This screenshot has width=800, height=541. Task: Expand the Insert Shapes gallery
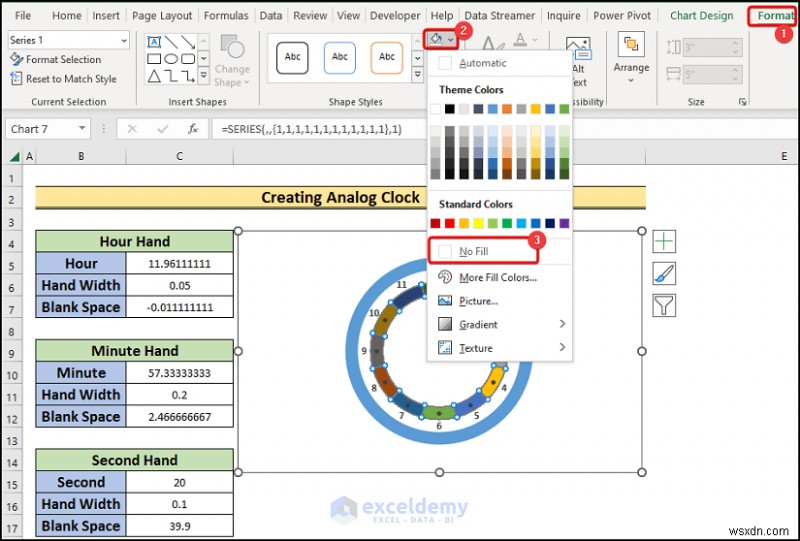tap(204, 76)
